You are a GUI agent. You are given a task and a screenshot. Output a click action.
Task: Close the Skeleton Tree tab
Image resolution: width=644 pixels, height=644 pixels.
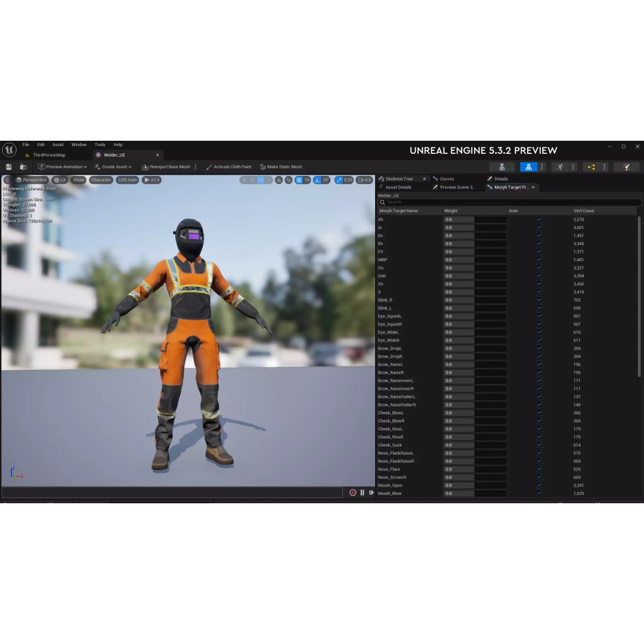[425, 179]
